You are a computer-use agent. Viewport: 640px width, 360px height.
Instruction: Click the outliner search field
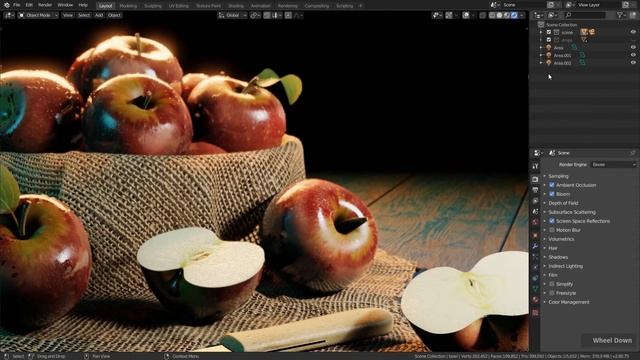tap(585, 15)
